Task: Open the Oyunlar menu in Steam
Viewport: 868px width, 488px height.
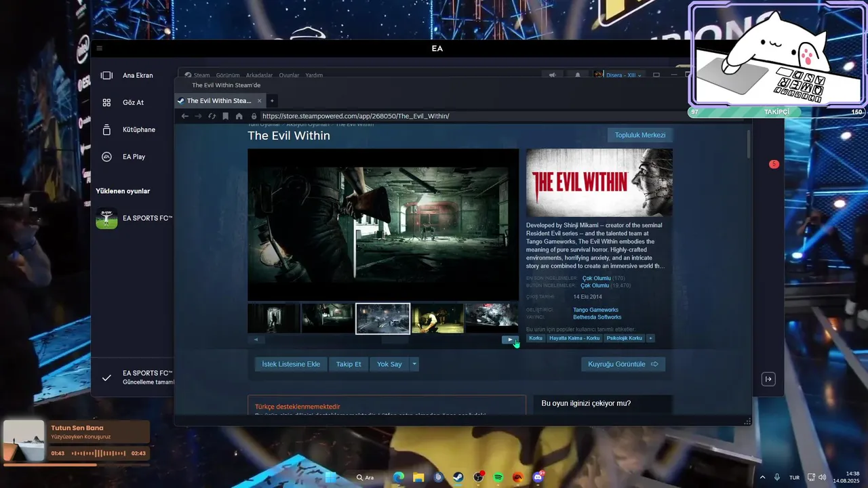Action: click(x=289, y=75)
